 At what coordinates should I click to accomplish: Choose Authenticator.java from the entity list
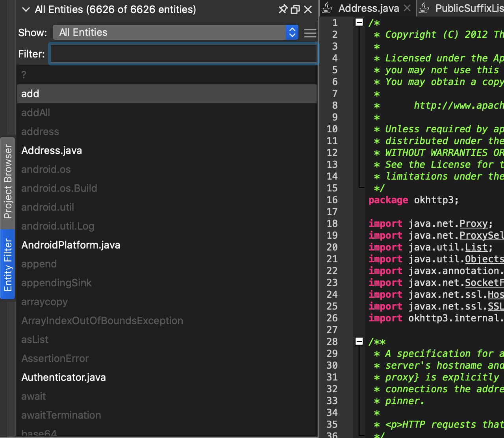[x=63, y=377]
